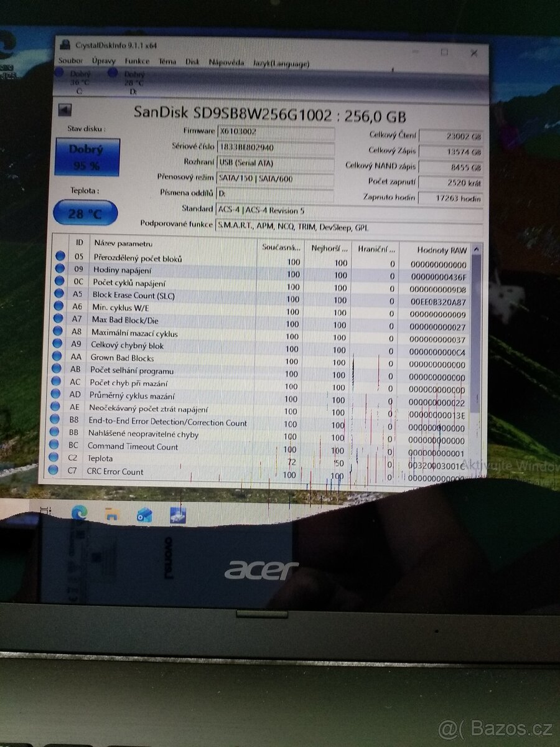
Task: Click the Celkový Zápis value 13574 GB
Action: (451, 151)
